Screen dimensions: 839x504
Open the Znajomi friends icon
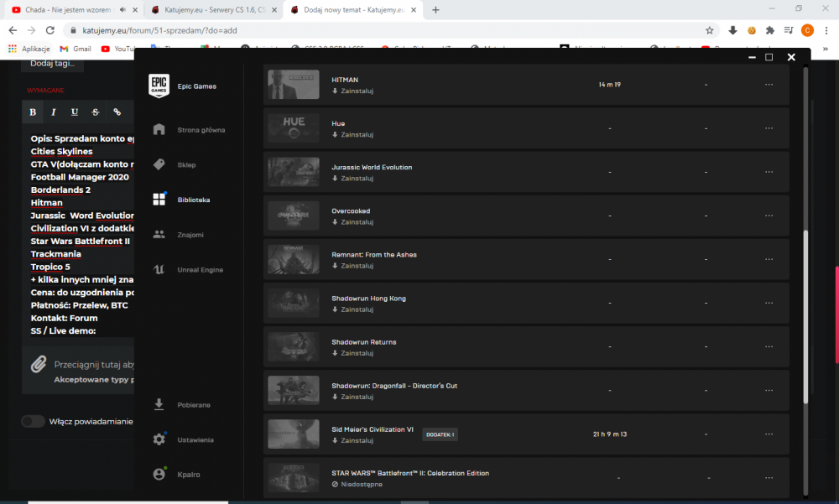click(x=159, y=234)
